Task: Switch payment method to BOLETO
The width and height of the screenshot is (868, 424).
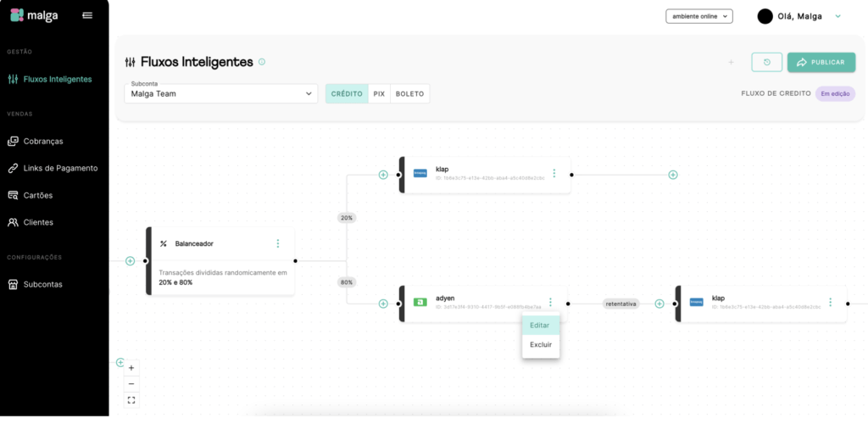Action: pyautogui.click(x=409, y=93)
